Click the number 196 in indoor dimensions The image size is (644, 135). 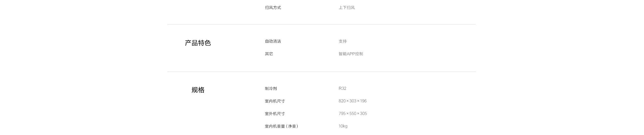[x=363, y=101]
